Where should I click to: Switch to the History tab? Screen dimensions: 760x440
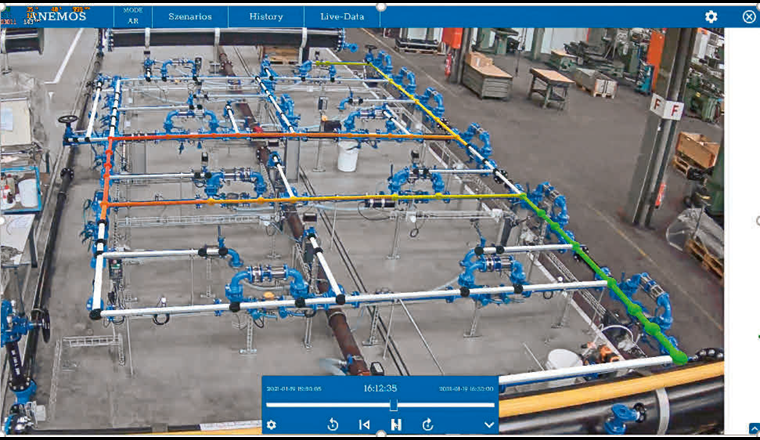[x=266, y=17]
